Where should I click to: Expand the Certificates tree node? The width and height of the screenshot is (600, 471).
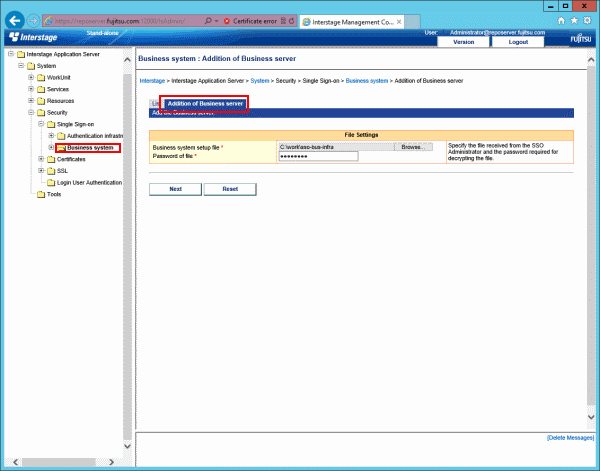pos(41,159)
